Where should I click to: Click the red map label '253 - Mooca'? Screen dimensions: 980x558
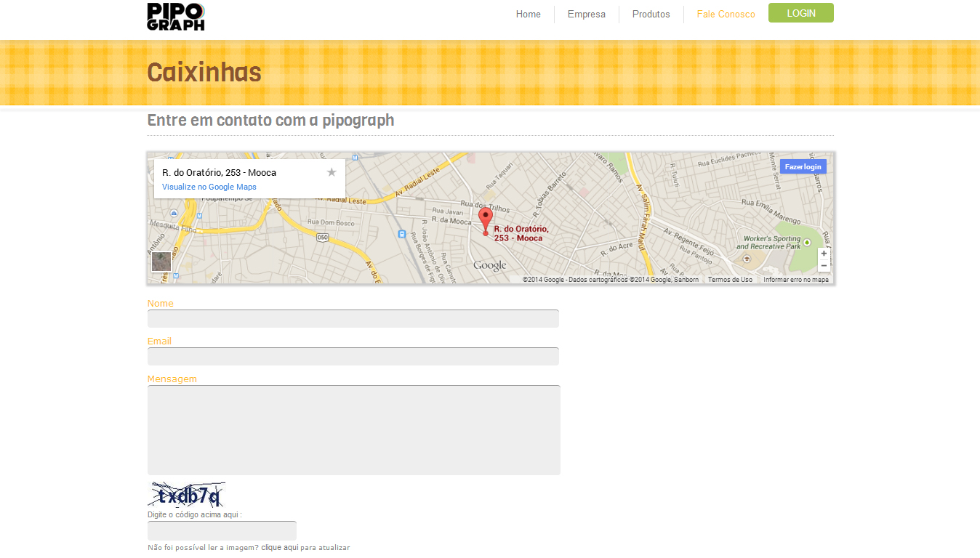coord(518,238)
